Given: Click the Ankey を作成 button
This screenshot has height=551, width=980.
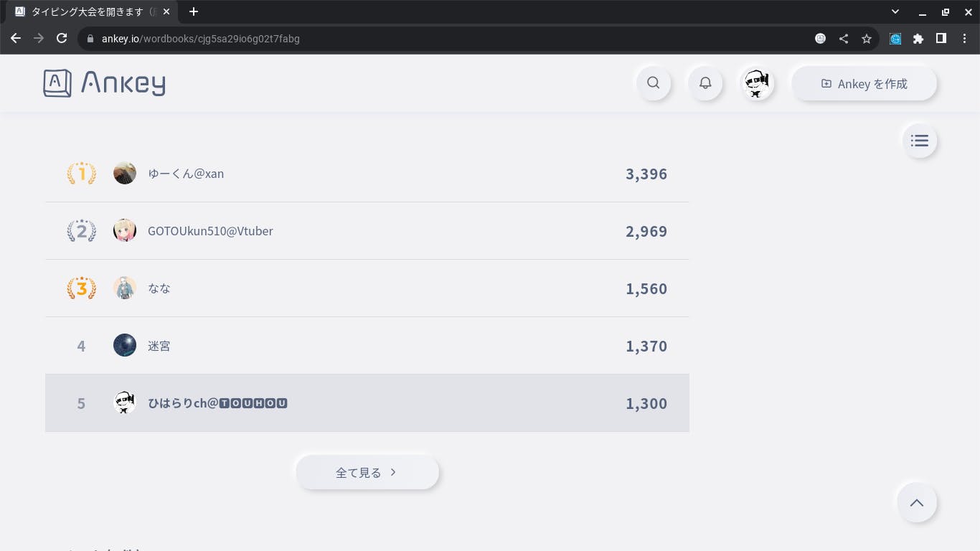Looking at the screenshot, I should click(864, 84).
